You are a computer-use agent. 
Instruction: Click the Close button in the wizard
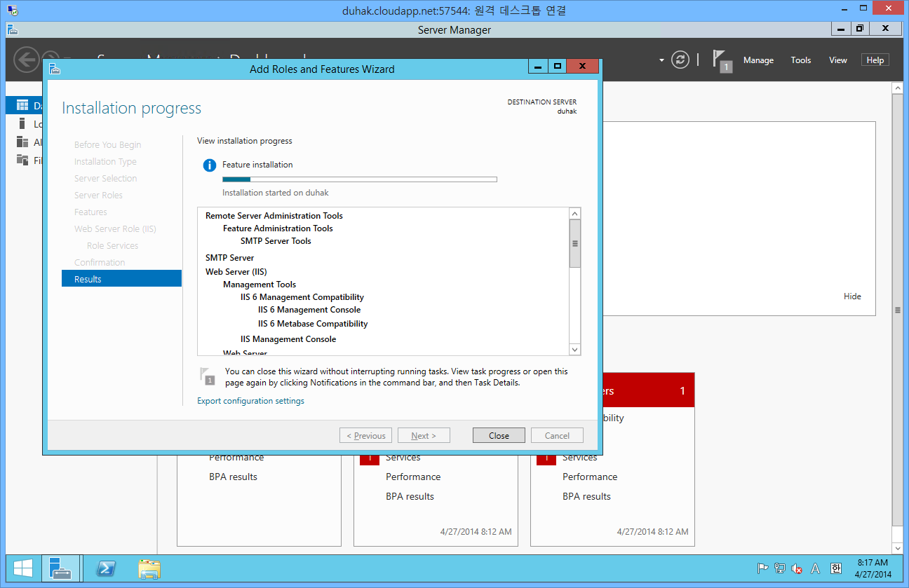499,435
